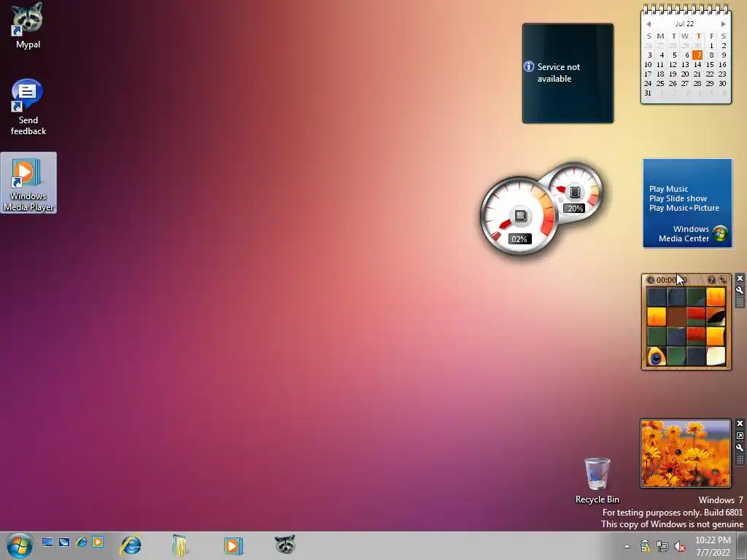Click the slide show gadget drag handle
Image resolution: width=747 pixels, height=560 pixels.
740,459
